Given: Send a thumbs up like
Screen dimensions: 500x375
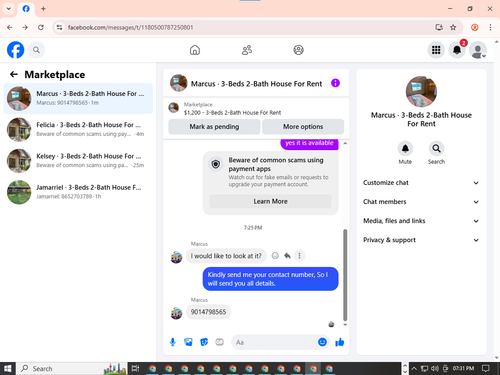Looking at the screenshot, I should pyautogui.click(x=340, y=342).
